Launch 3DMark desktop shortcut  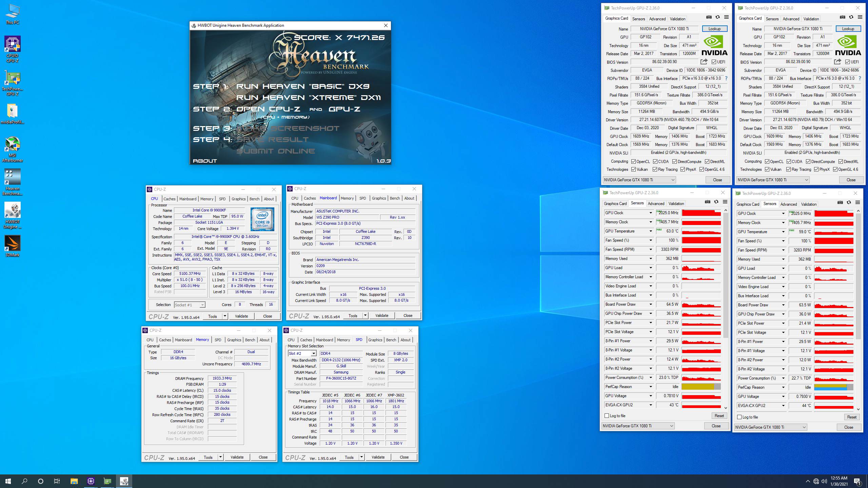[x=12, y=246]
